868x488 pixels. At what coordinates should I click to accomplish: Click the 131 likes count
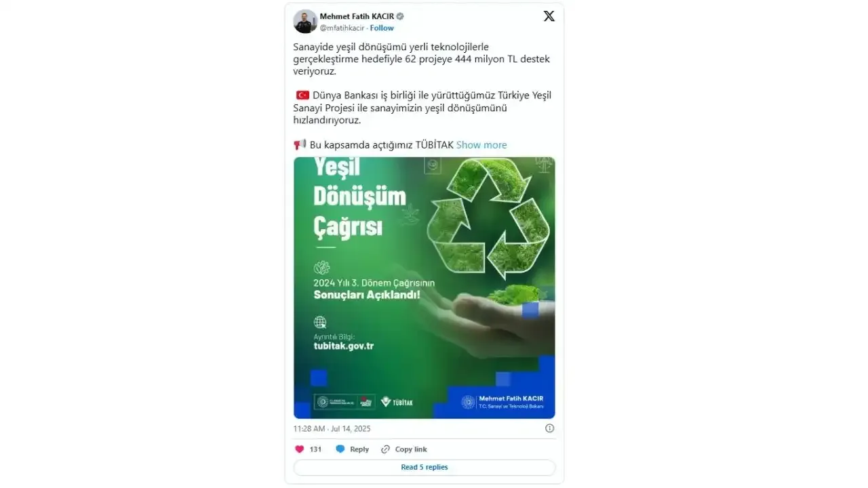(x=315, y=449)
